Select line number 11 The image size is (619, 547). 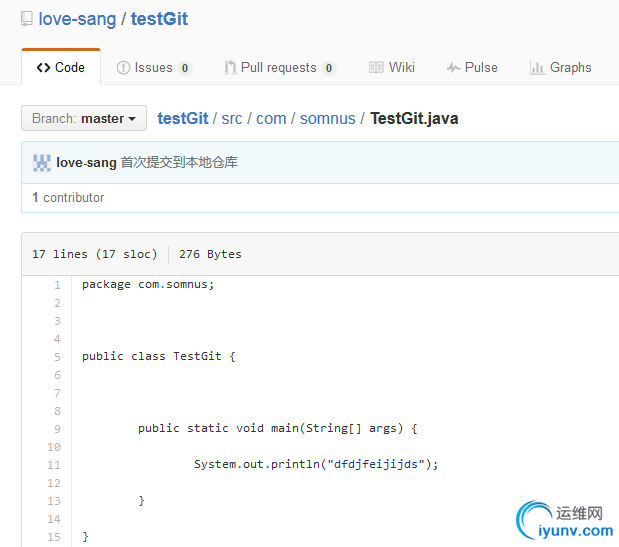coord(54,465)
